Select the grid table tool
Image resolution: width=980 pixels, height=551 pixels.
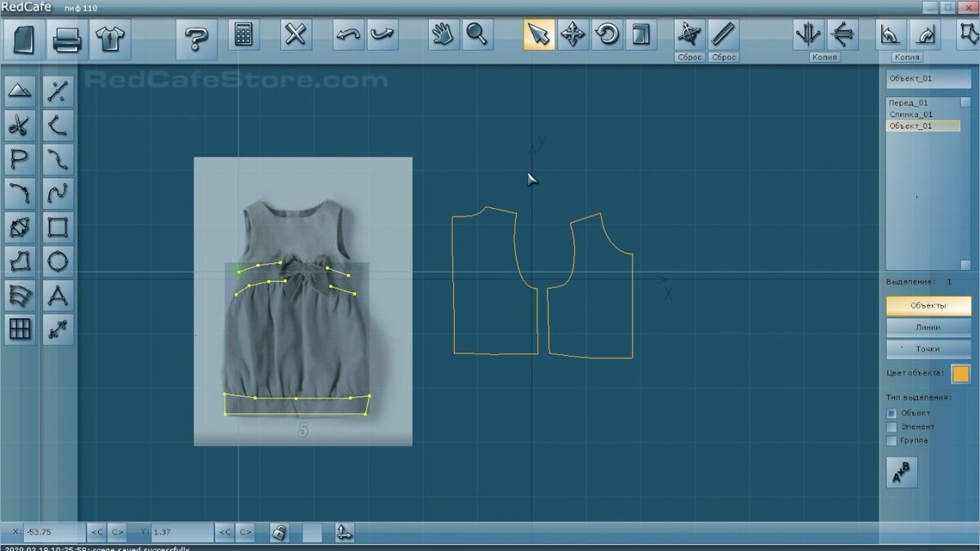(20, 329)
